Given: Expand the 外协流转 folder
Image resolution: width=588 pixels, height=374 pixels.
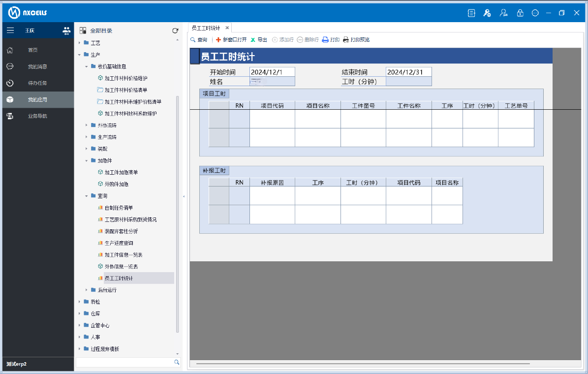Looking at the screenshot, I should point(86,125).
